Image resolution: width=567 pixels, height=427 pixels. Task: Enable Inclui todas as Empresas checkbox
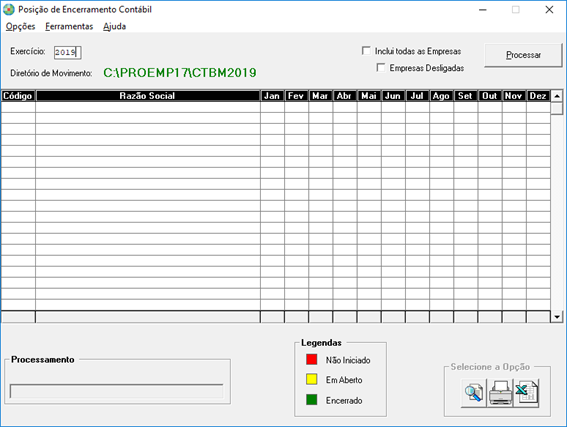tap(366, 51)
